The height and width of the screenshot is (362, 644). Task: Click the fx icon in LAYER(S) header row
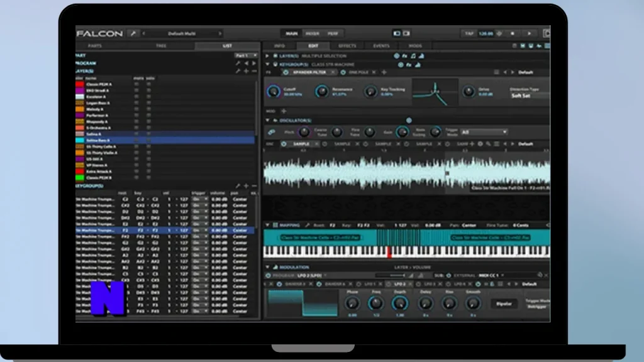404,56
